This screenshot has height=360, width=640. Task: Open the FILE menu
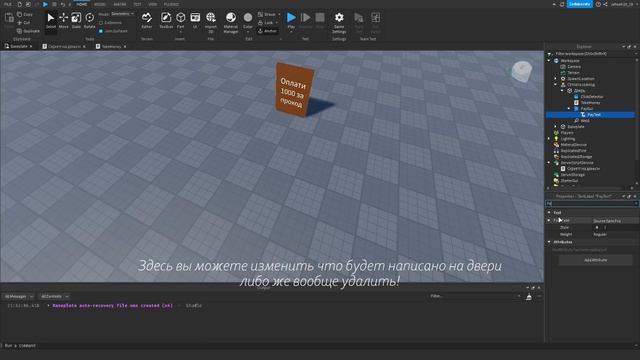(x=8, y=4)
